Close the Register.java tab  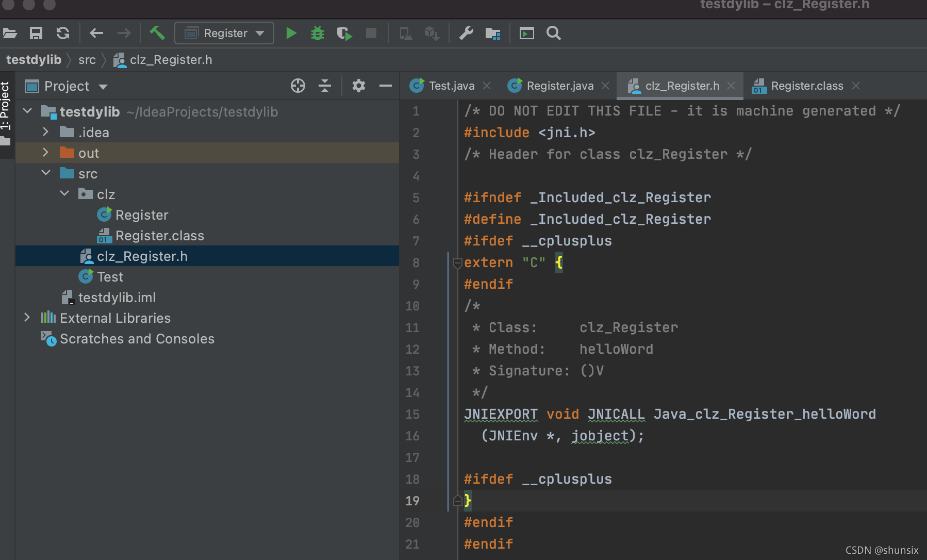605,86
